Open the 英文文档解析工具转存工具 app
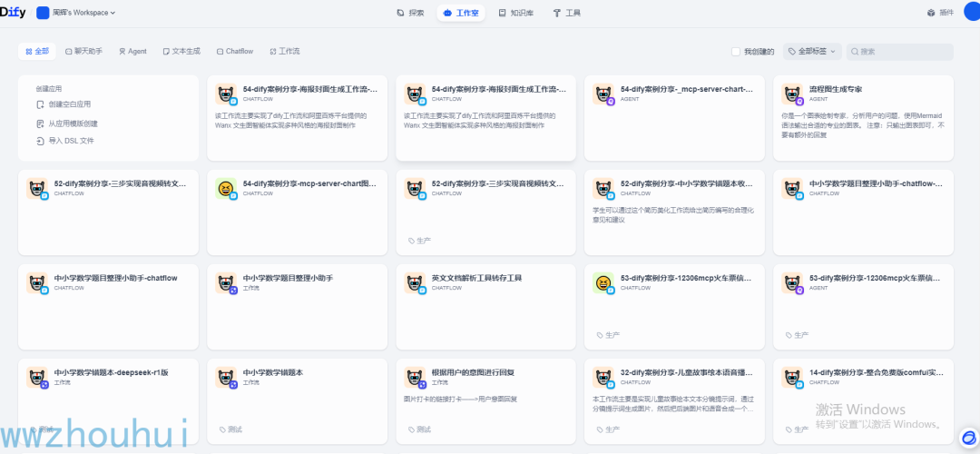This screenshot has height=454, width=980. pyautogui.click(x=485, y=306)
